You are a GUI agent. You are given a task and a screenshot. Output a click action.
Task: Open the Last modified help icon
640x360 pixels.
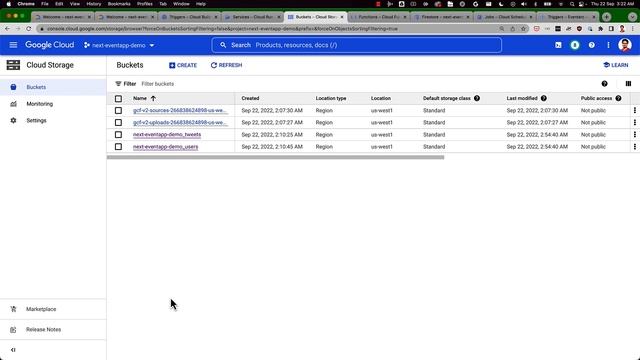click(544, 98)
